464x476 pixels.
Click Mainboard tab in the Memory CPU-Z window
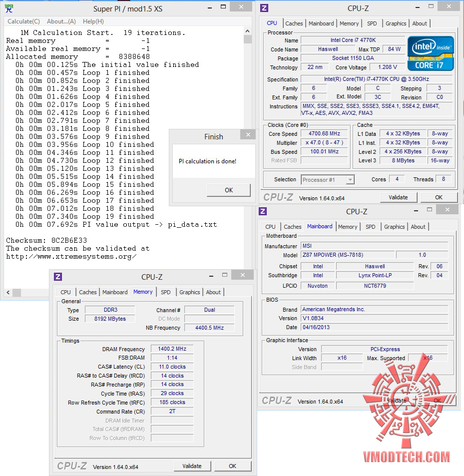tap(115, 292)
